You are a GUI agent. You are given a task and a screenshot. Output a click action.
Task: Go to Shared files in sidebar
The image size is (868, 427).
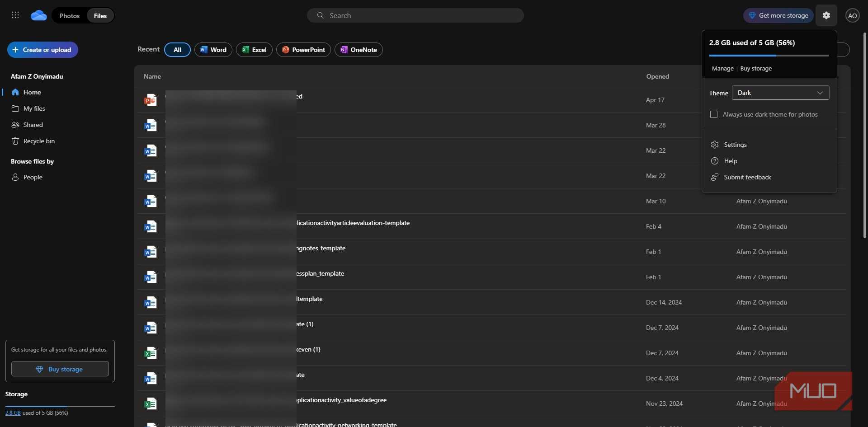pos(33,125)
